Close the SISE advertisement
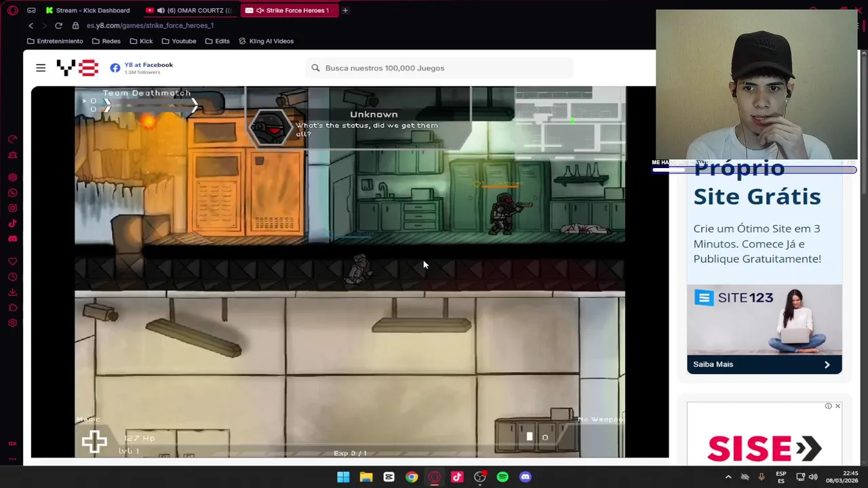868x488 pixels. [x=837, y=406]
